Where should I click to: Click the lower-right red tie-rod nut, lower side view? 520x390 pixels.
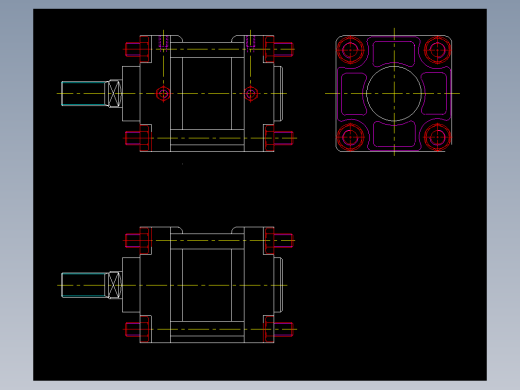279,329
